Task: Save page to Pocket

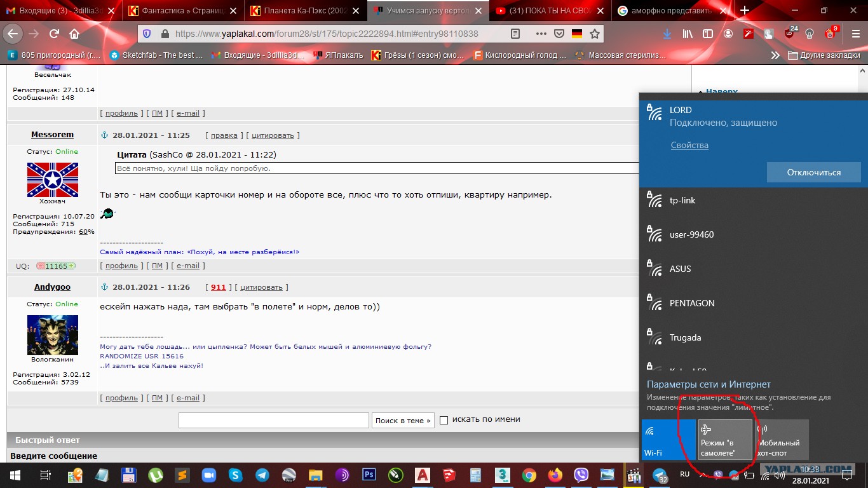Action: pos(559,34)
